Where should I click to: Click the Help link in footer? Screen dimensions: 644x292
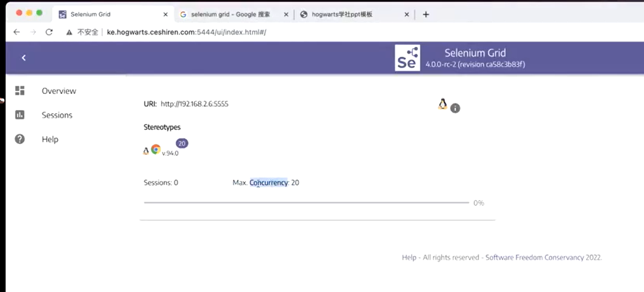pyautogui.click(x=409, y=258)
